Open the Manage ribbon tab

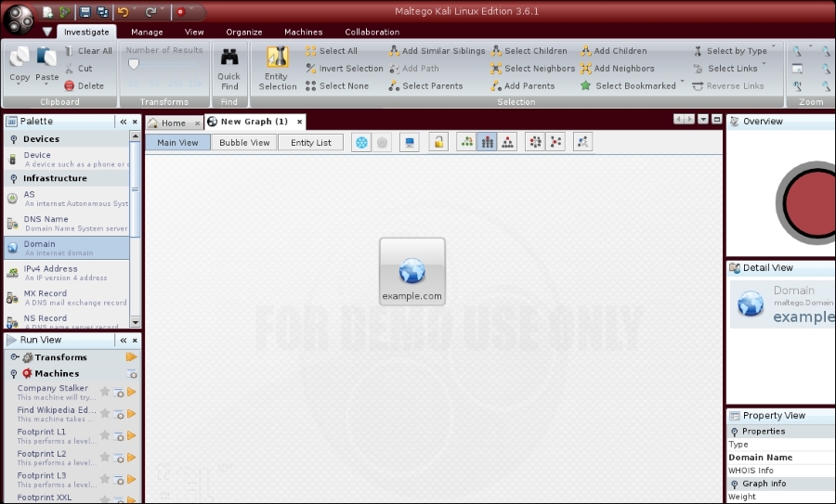pos(147,32)
